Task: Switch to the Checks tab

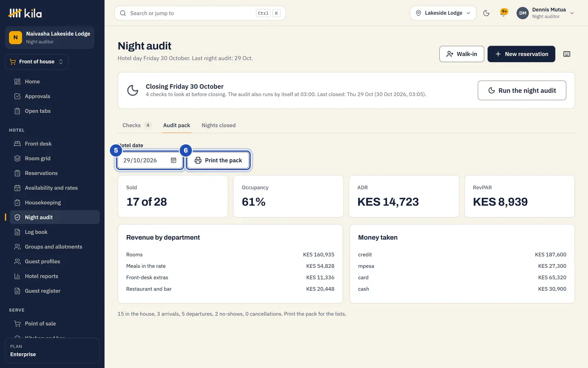Action: click(136, 125)
